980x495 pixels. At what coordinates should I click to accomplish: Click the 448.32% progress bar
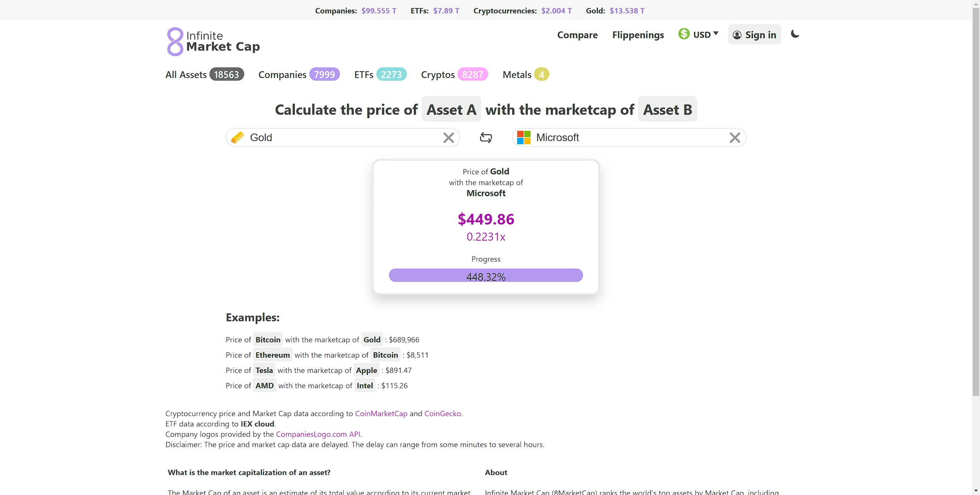485,276
